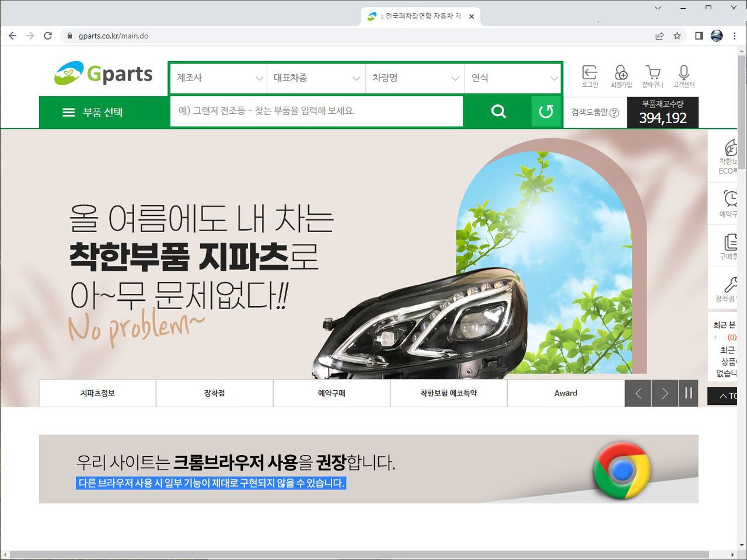
Task: Close the Gparts browser tab
Action: [x=472, y=16]
